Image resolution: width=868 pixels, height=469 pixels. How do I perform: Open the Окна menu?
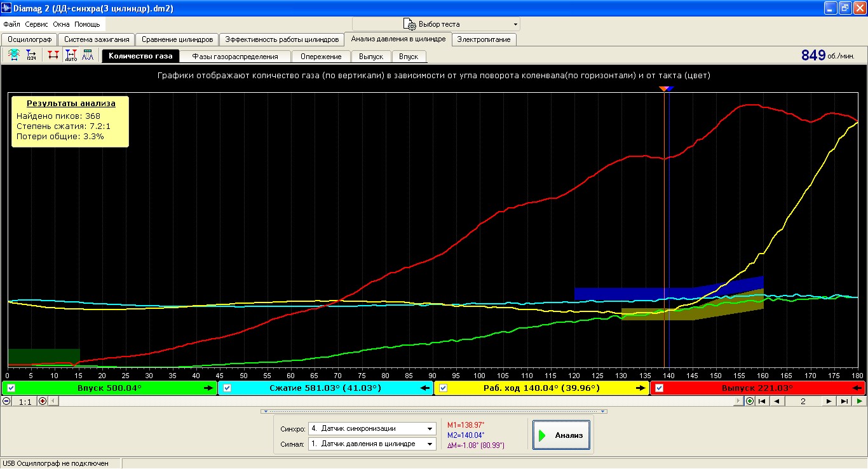(x=62, y=24)
